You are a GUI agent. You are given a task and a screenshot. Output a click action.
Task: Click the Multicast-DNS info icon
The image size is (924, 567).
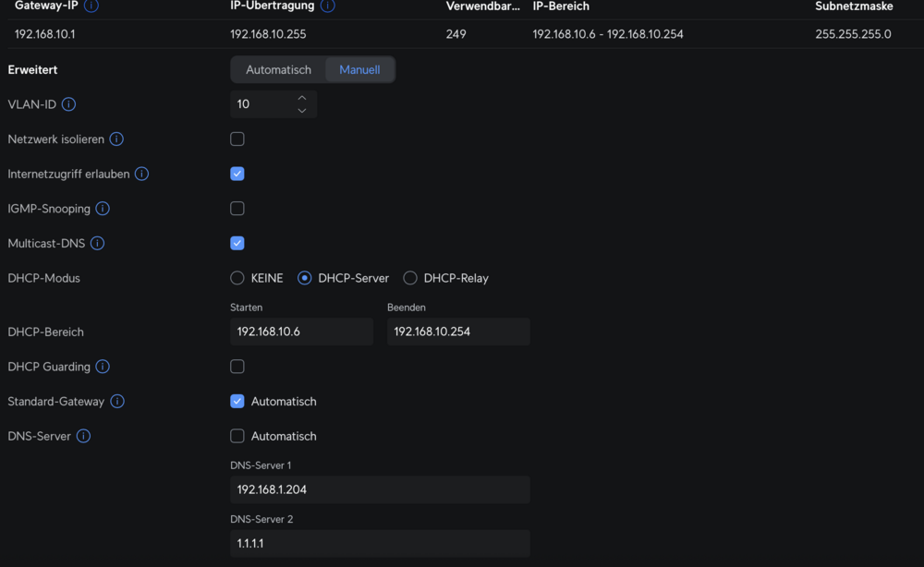(x=97, y=243)
